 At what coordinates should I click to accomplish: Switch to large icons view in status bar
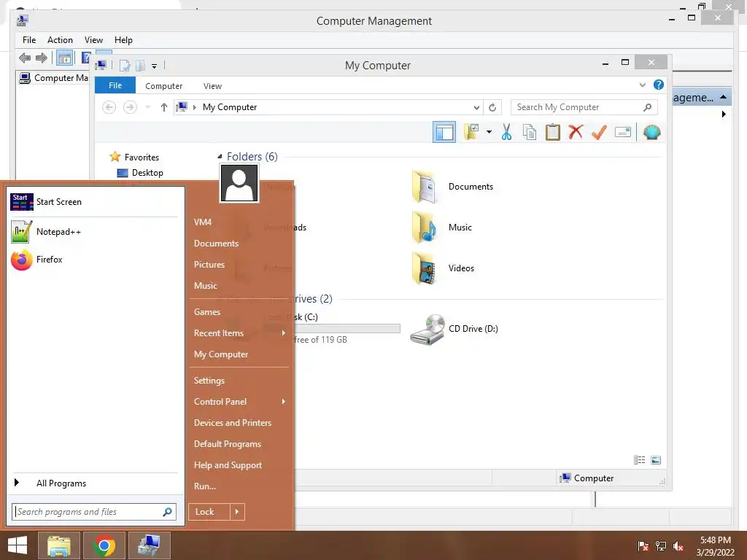pyautogui.click(x=656, y=459)
